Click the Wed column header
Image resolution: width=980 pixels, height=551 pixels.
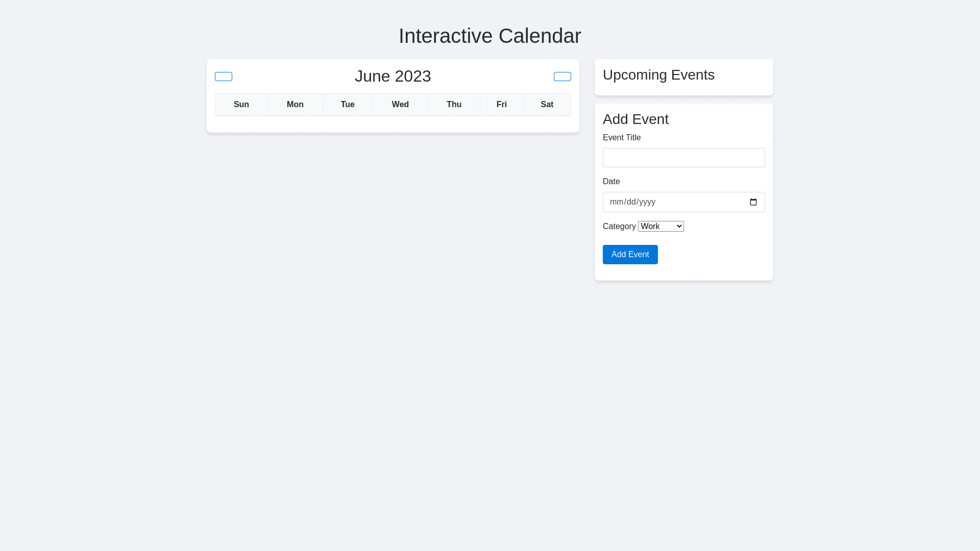tap(400, 105)
